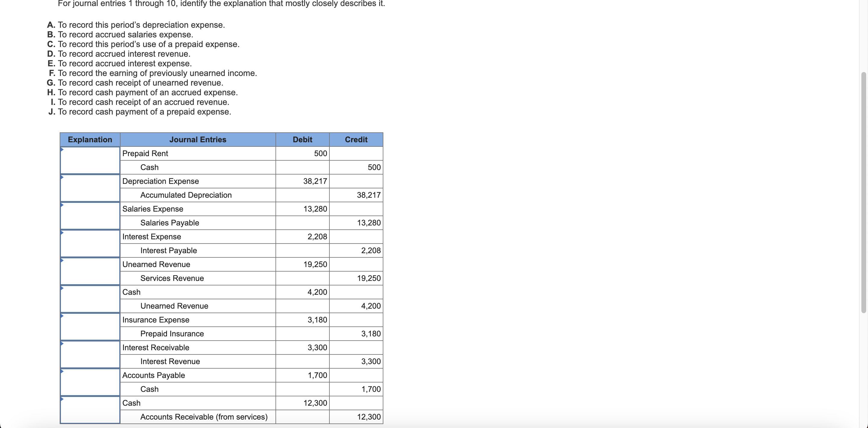Screen dimensions: 868x428
Task: Click the Journal Entries column header
Action: pos(198,140)
